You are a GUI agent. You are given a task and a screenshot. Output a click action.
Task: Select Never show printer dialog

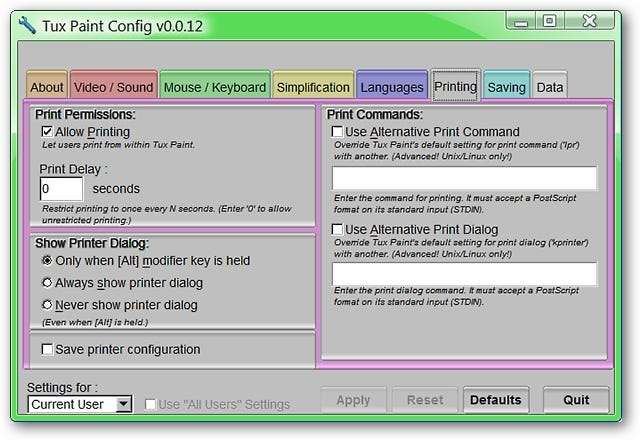47,304
